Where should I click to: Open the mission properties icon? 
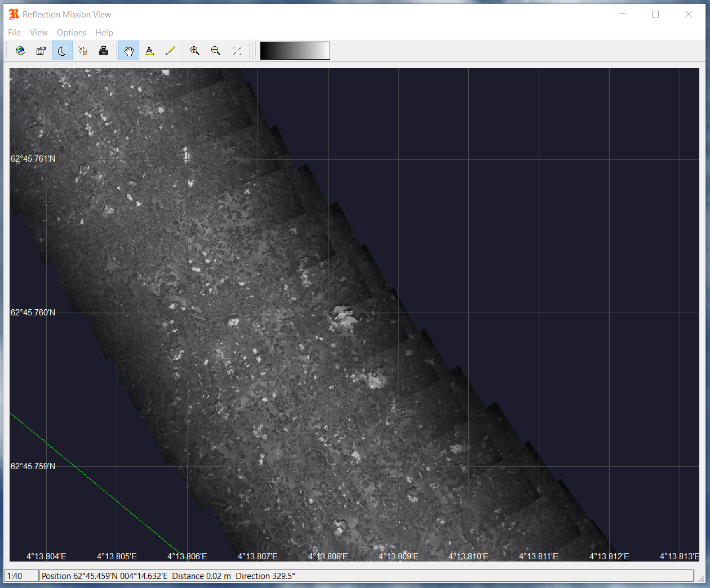tap(41, 50)
